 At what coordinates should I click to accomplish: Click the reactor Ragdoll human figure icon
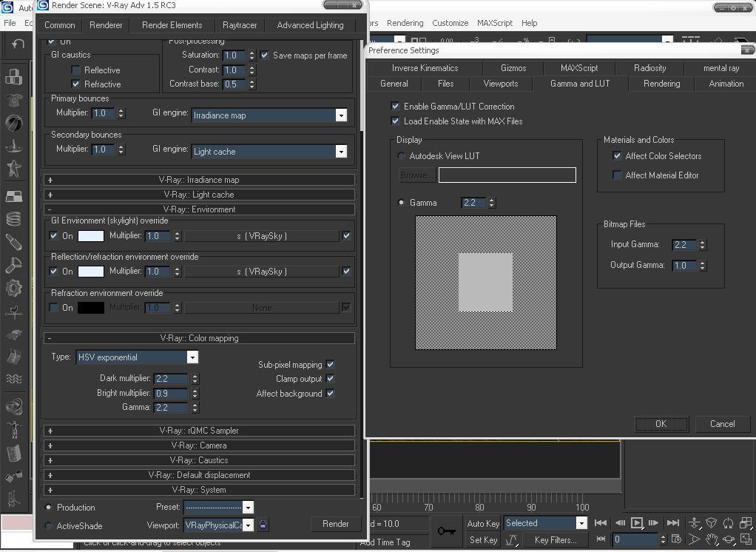pyautogui.click(x=13, y=428)
